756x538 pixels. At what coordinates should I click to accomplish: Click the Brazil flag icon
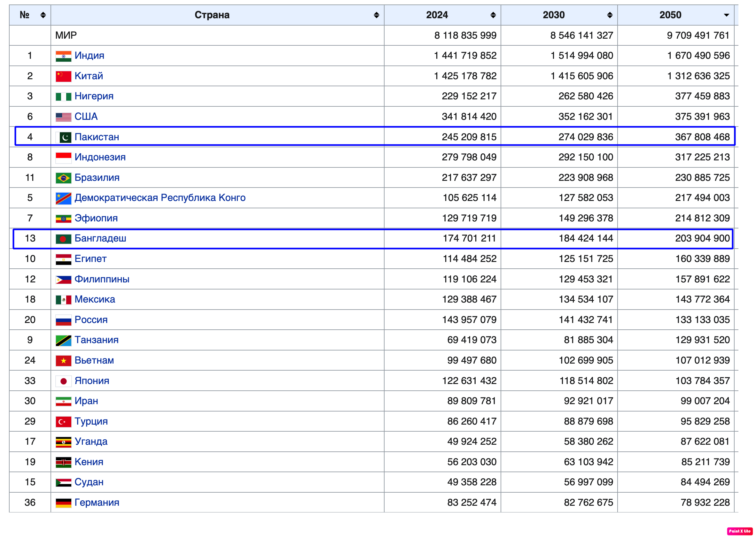click(63, 178)
